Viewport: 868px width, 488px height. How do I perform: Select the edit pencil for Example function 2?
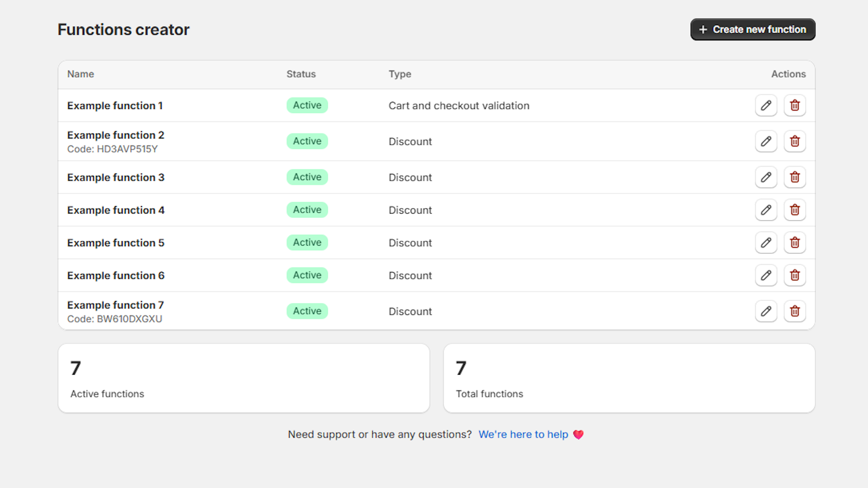click(x=766, y=141)
